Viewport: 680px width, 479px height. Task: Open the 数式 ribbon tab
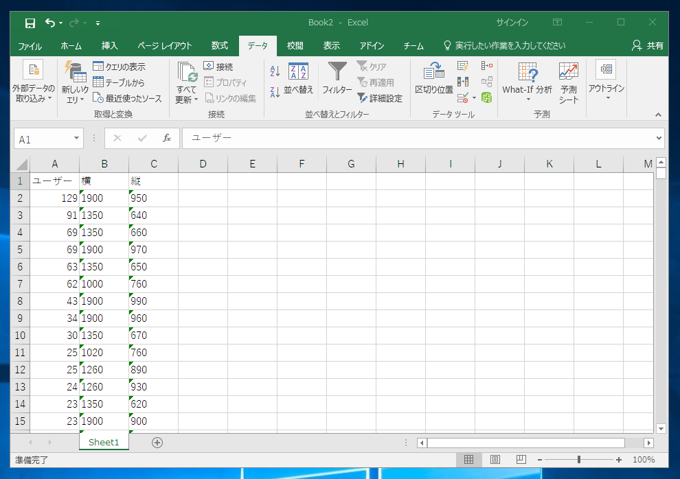[x=219, y=46]
